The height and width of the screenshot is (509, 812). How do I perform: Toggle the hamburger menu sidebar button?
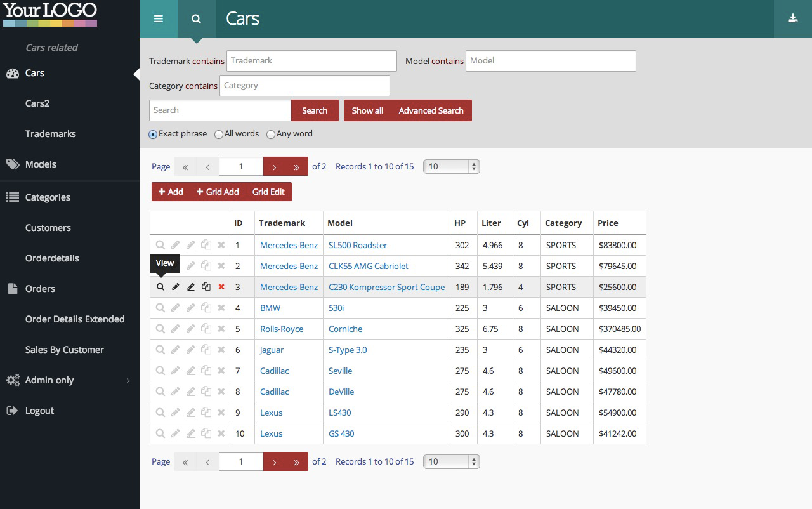(159, 19)
